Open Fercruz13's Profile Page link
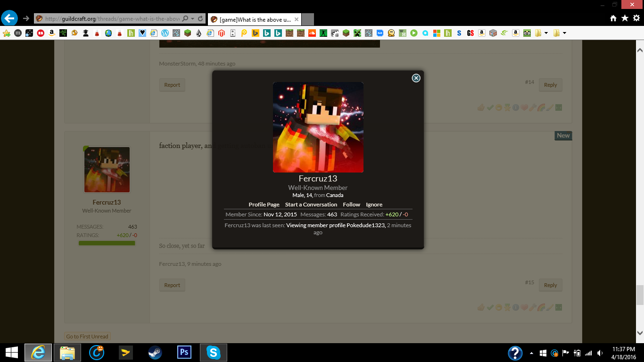The height and width of the screenshot is (362, 644). [264, 205]
